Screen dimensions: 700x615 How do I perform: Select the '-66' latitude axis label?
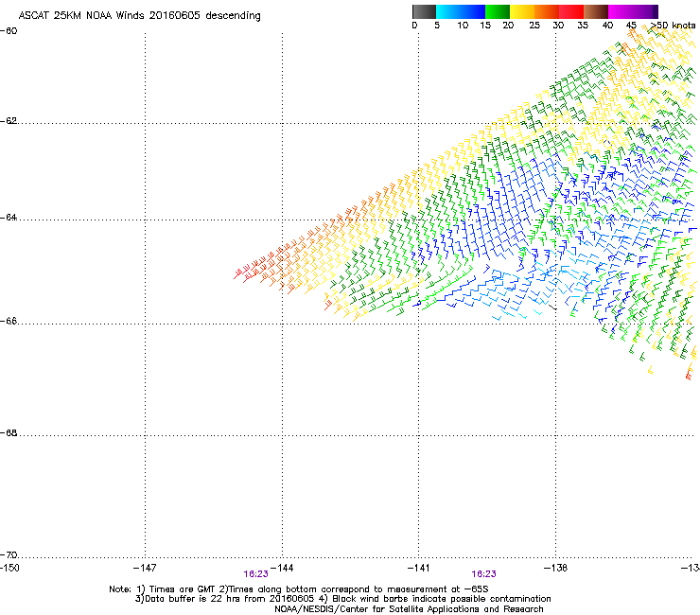click(9, 321)
